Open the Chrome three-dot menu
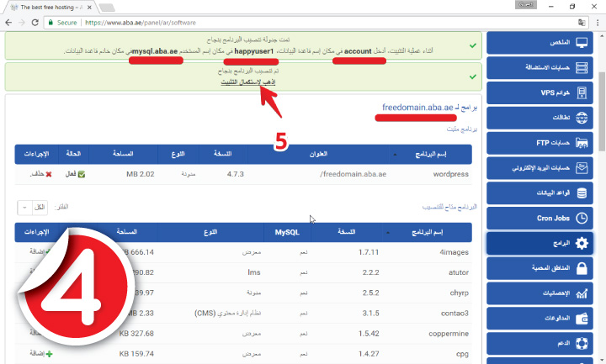The image size is (606, 364). click(598, 23)
